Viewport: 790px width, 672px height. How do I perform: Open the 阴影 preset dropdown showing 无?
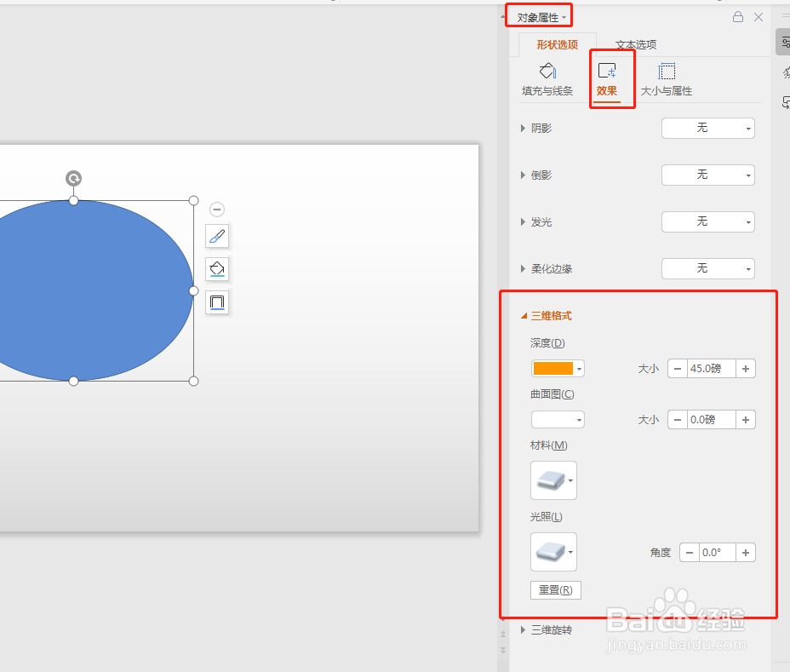[708, 128]
